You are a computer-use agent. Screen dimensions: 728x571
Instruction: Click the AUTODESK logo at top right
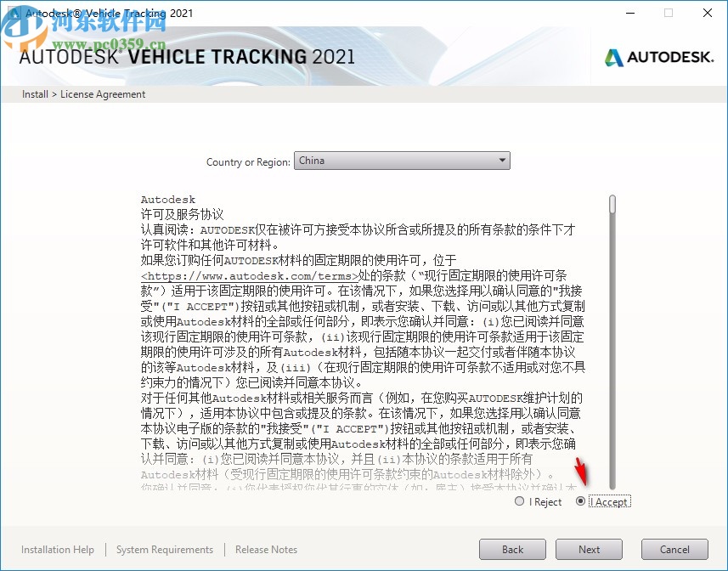coord(660,58)
